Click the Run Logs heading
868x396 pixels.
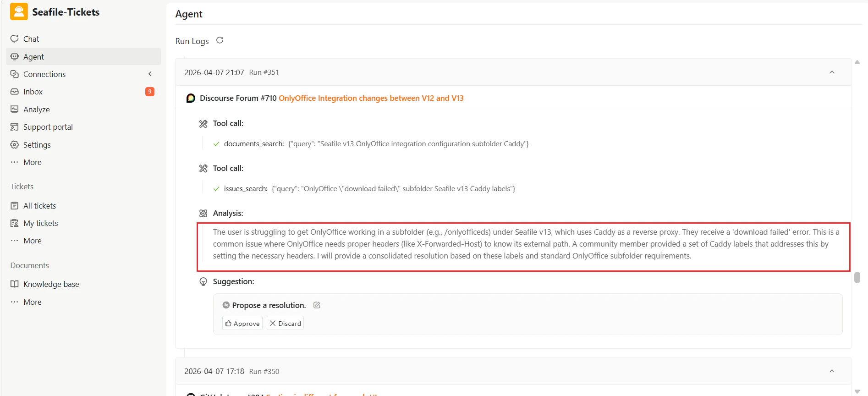point(192,41)
